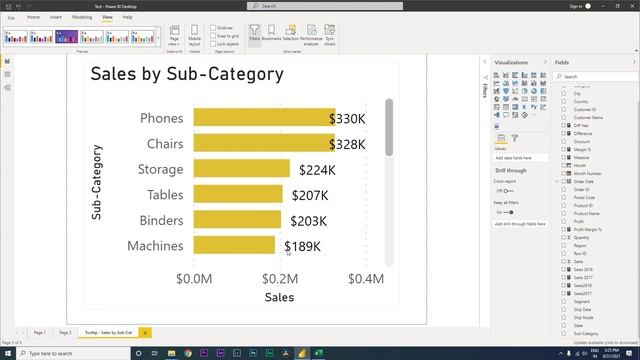The width and height of the screenshot is (640, 360).
Task: Go to Page 2 tab
Action: point(65,333)
